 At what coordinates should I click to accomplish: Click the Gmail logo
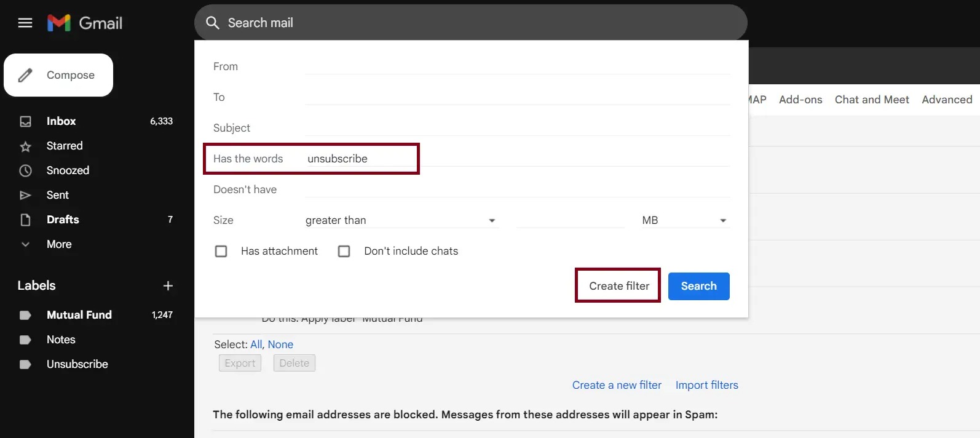click(x=84, y=23)
